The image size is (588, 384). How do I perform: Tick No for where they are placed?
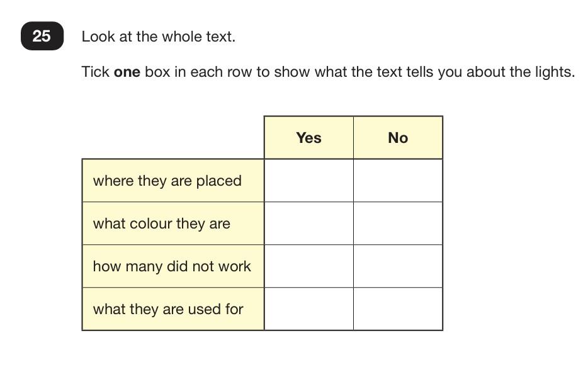click(398, 181)
